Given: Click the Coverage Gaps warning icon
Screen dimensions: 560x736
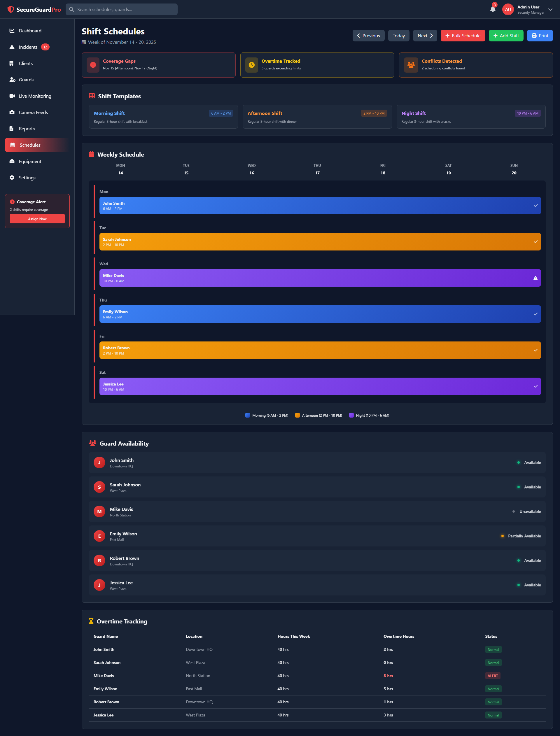Looking at the screenshot, I should [x=93, y=65].
